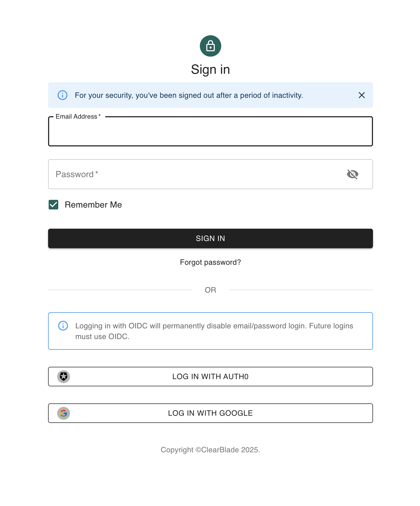Click the info icon in the OIDC warning

(x=63, y=326)
